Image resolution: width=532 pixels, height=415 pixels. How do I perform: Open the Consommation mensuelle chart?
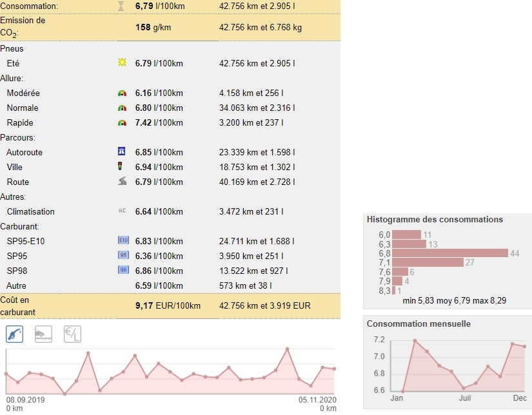[447, 364]
